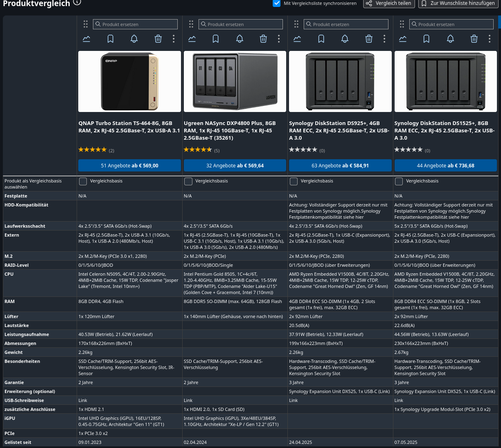The image size is (501, 448).
Task: Open Synology DS1525+ product image
Action: point(446,81)
